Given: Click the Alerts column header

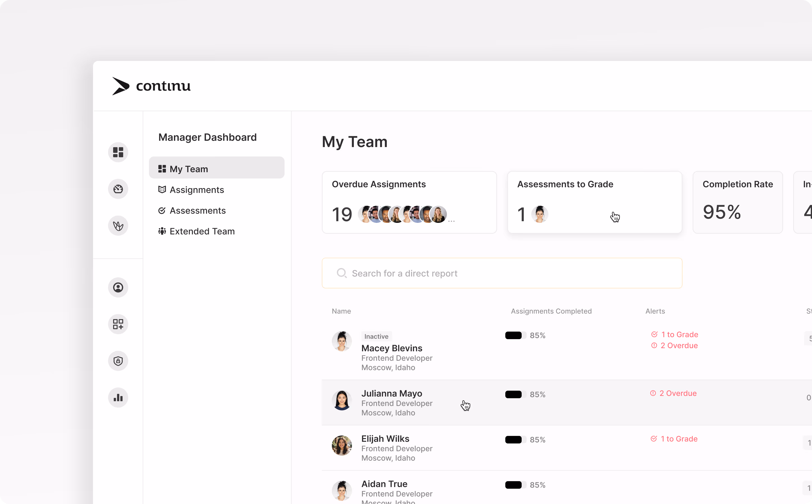Looking at the screenshot, I should pyautogui.click(x=655, y=311).
